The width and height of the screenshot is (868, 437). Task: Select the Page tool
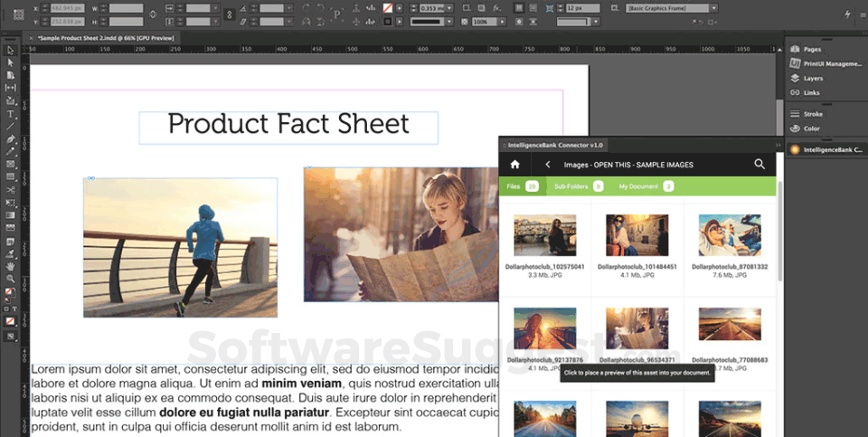click(x=11, y=75)
